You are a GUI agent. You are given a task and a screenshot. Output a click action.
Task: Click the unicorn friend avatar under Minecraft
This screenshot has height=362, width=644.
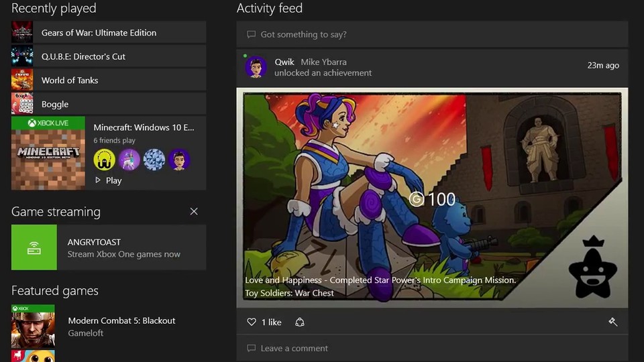point(129,160)
